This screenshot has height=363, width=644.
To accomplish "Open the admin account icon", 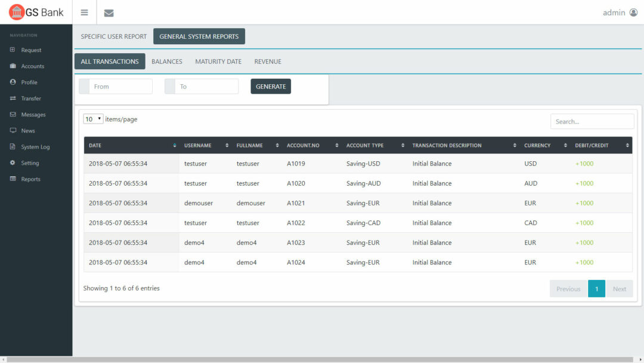I will click(x=634, y=12).
